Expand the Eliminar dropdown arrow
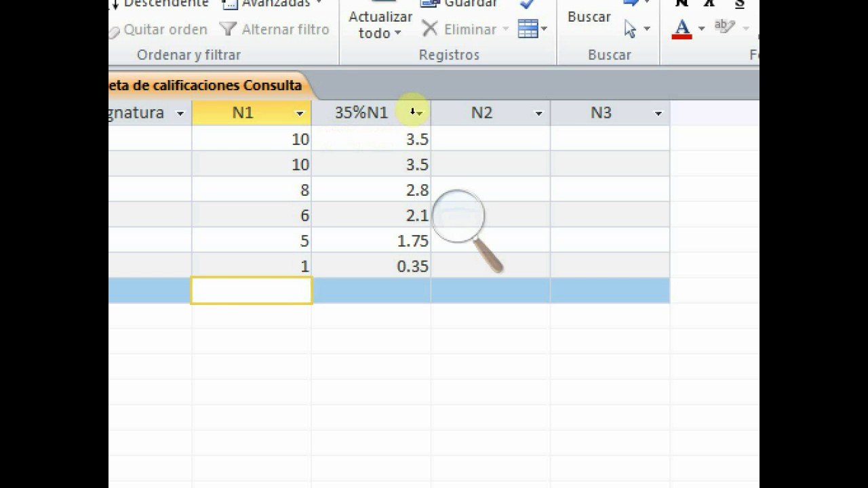Screen dimensions: 868x488 point(505,29)
